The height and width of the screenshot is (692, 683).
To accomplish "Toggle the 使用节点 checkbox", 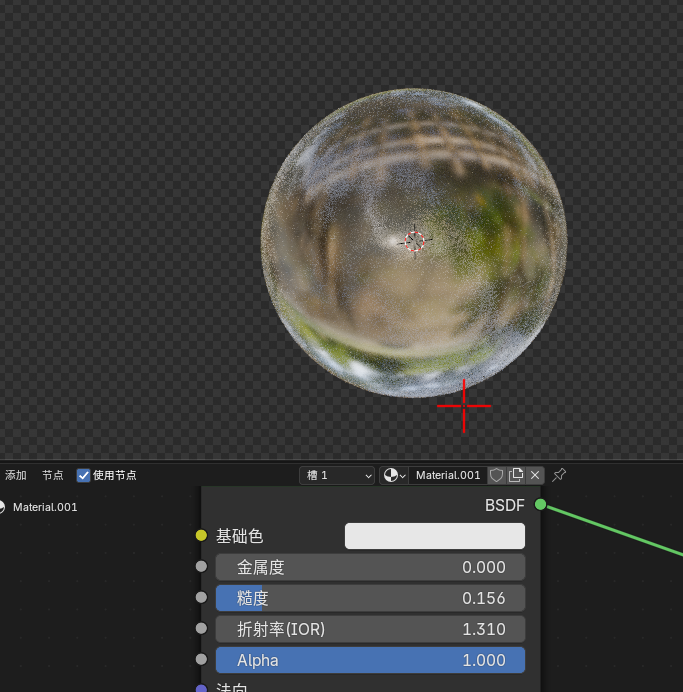I will coord(83,475).
